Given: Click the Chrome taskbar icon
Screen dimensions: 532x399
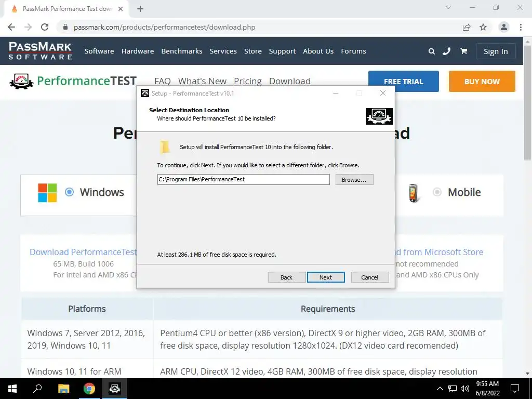Looking at the screenshot, I should pos(89,389).
